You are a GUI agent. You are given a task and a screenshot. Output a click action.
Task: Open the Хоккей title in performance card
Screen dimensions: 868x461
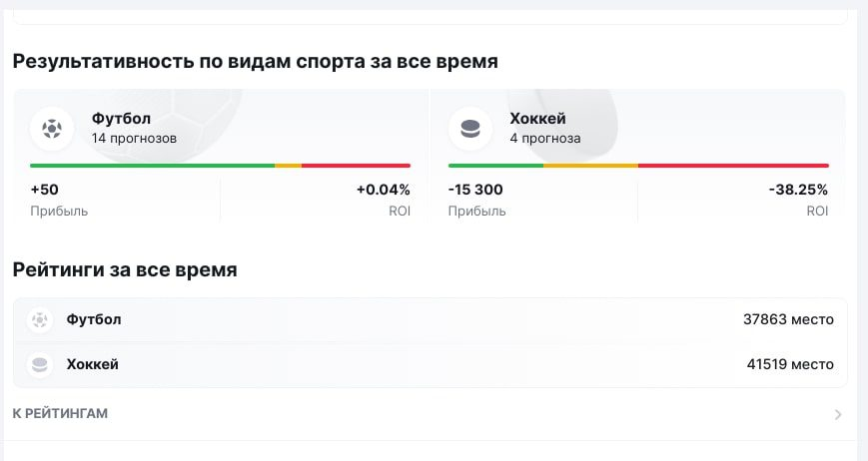tap(537, 119)
